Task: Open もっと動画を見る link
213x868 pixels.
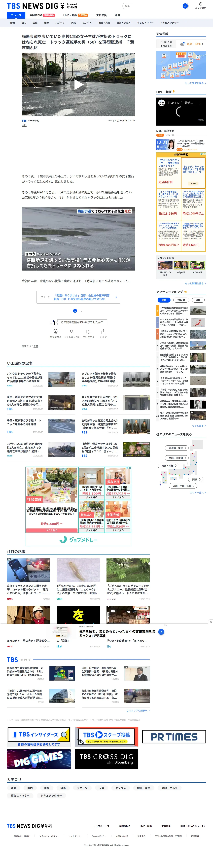Action: [x=195, y=283]
